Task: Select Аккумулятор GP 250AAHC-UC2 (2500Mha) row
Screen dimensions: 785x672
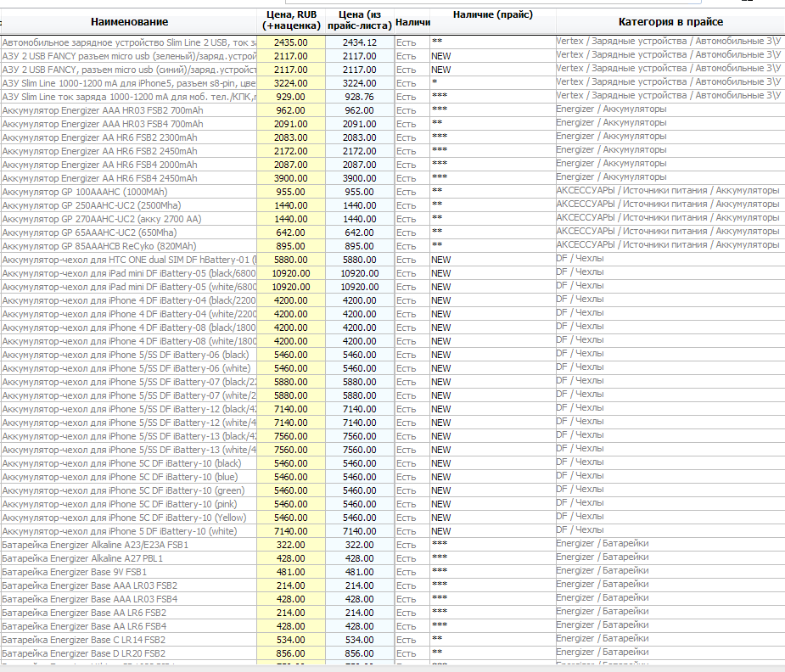Action: [x=129, y=205]
